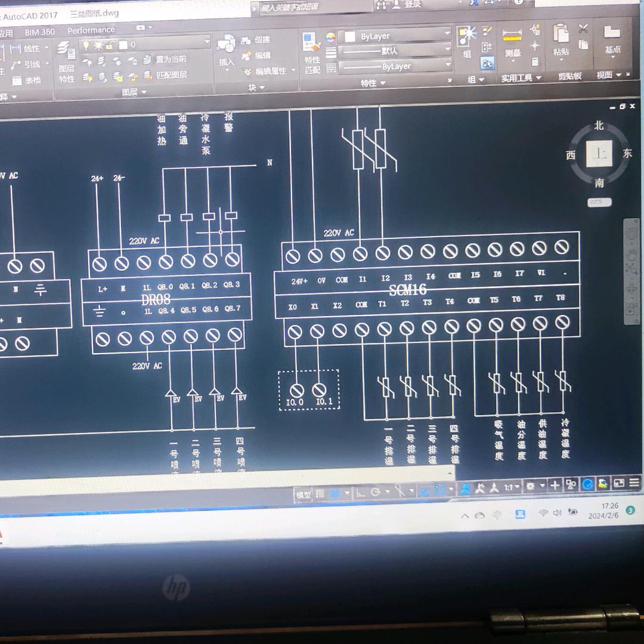Click the 测量 measure ruler tool
The image size is (644, 644).
512,41
